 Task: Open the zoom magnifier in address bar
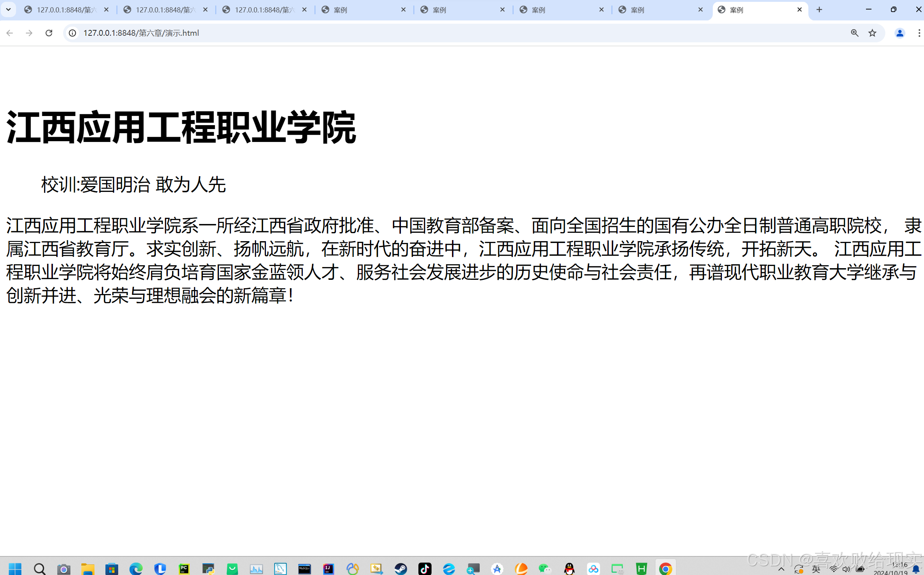pos(854,33)
